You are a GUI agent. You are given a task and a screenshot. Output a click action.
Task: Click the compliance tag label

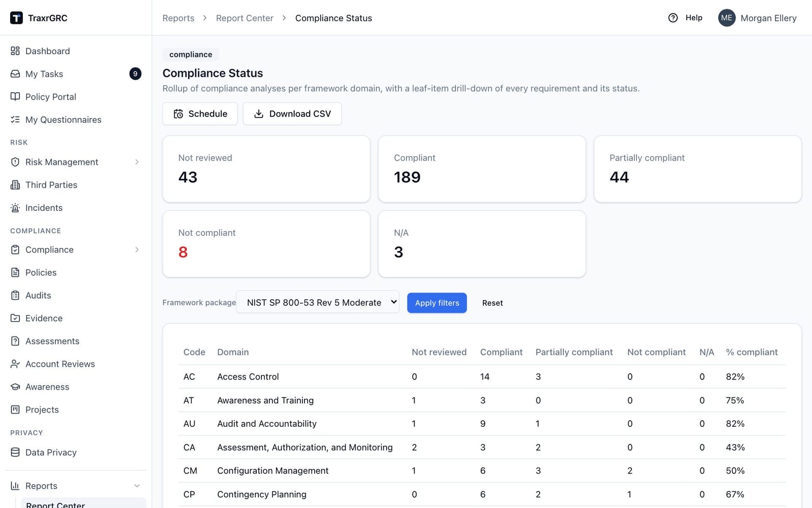191,54
